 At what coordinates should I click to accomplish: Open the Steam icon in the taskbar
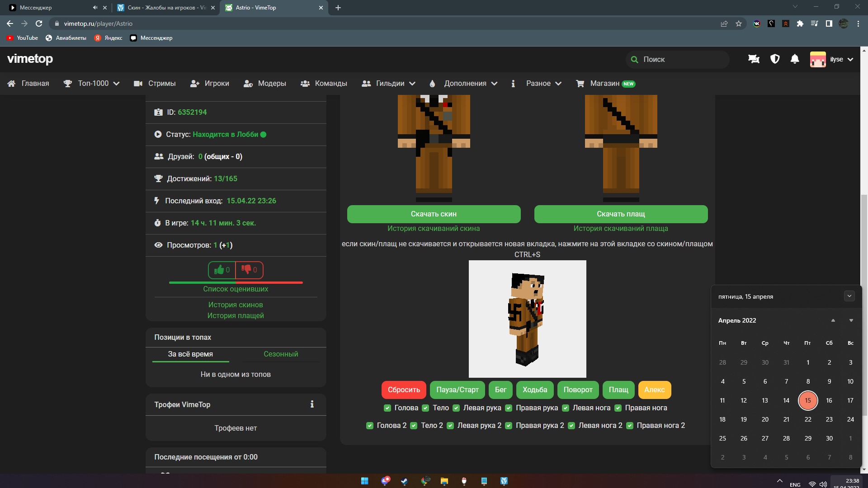click(405, 481)
